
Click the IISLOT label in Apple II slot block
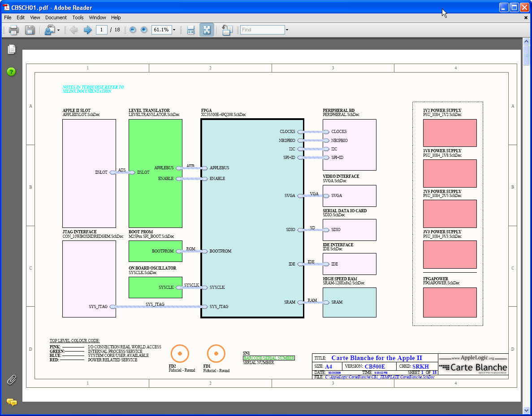pyautogui.click(x=101, y=172)
